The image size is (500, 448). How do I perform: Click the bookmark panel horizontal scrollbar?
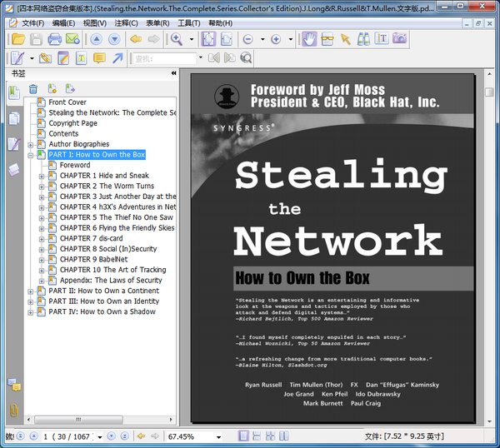[78, 420]
